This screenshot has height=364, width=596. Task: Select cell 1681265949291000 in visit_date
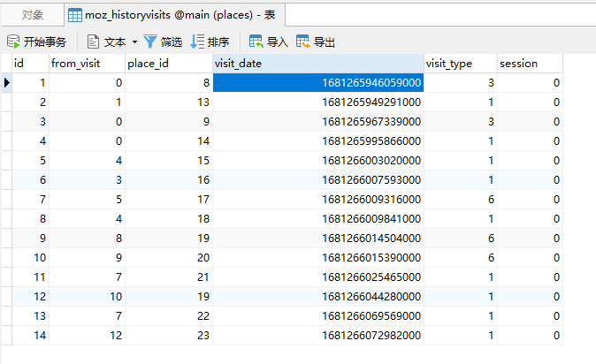[318, 102]
